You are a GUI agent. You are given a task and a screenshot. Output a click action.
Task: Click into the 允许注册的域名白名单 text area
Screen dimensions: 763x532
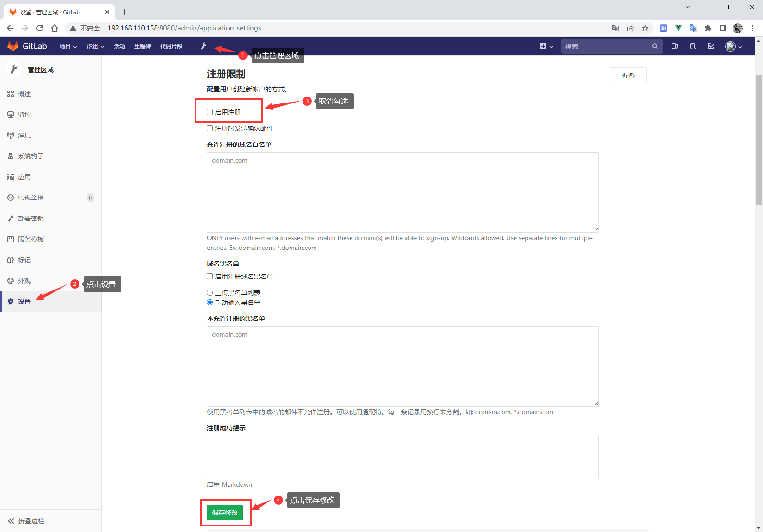tap(403, 193)
